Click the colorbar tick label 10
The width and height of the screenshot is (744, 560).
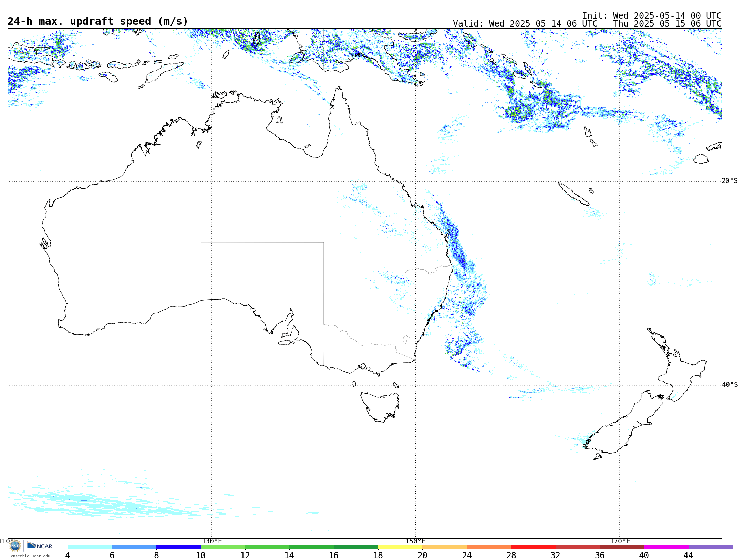coord(201,555)
